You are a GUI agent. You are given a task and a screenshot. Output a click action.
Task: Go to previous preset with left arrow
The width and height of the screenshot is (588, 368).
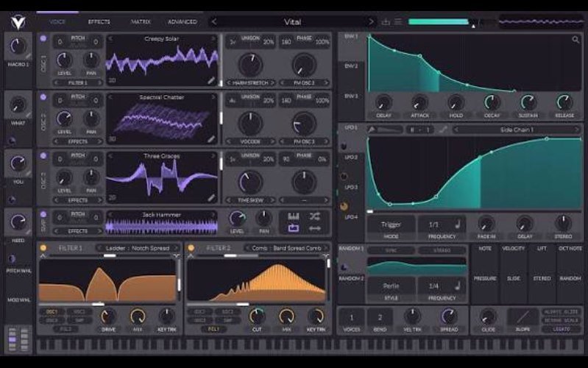coord(213,22)
